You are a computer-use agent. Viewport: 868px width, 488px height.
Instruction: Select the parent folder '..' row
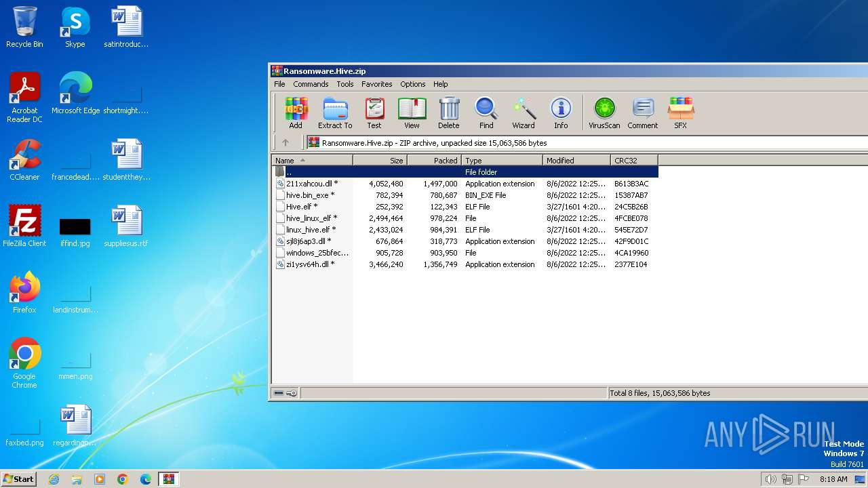465,172
